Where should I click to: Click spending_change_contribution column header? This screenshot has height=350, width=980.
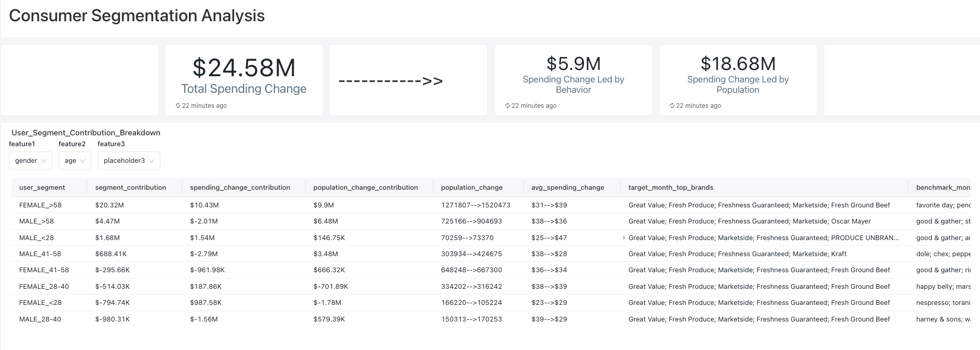(x=240, y=188)
